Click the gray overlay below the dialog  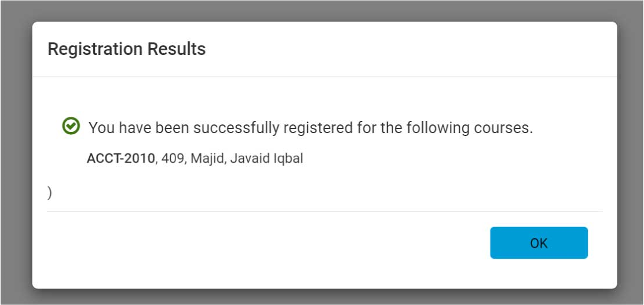click(x=322, y=298)
